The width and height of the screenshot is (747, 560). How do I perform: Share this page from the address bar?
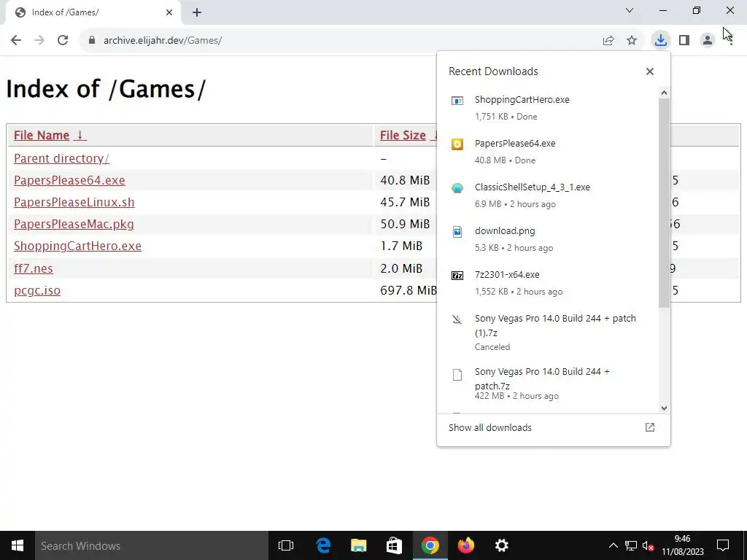pyautogui.click(x=608, y=41)
